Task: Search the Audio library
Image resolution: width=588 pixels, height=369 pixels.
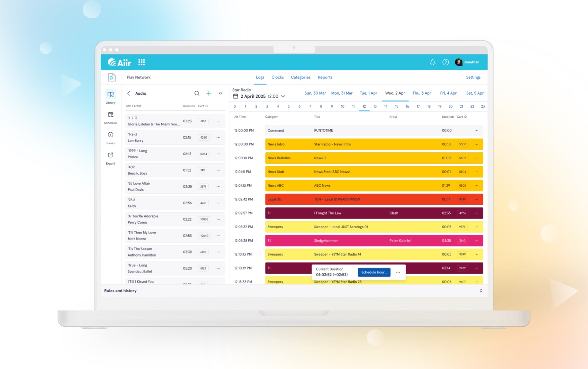Action: [197, 93]
